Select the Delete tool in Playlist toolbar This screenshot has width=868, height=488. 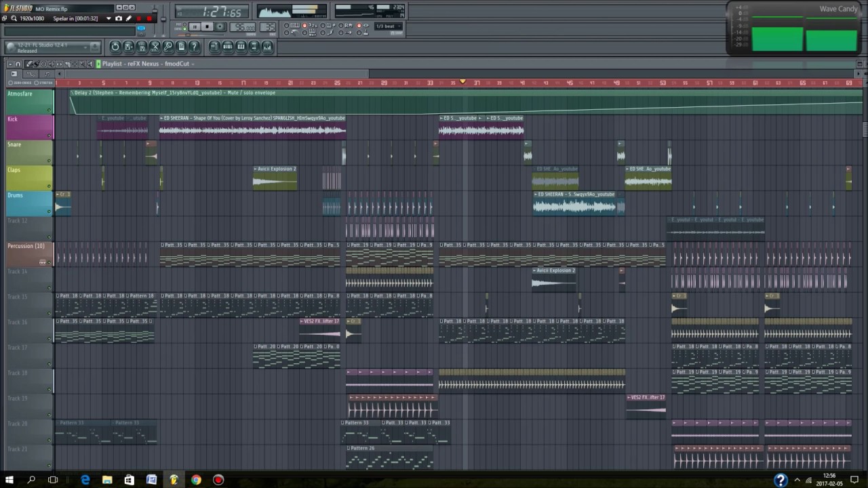pyautogui.click(x=43, y=64)
